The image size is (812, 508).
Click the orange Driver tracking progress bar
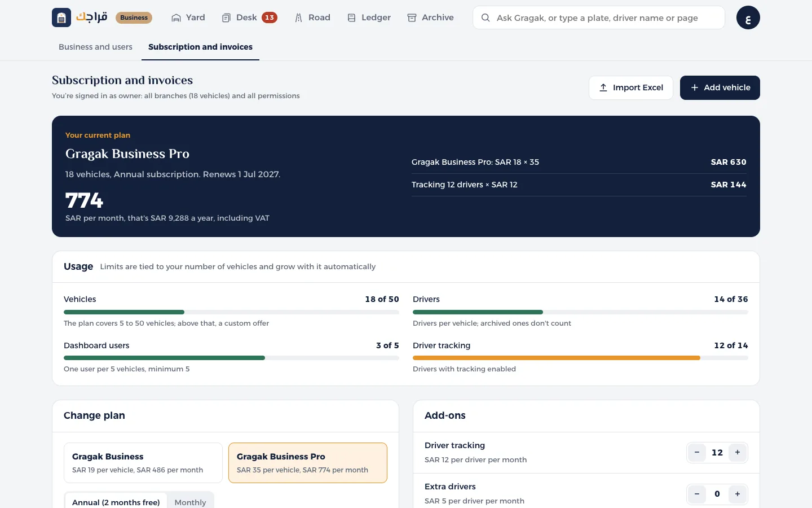pos(580,358)
